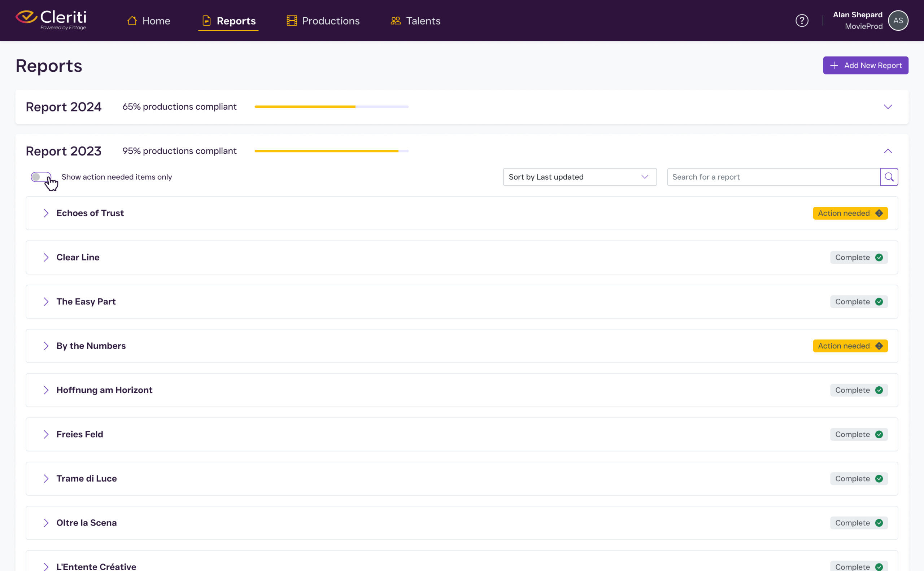Click the Report 2024 compliance progress bar
Screen dimensions: 924x571
pyautogui.click(x=331, y=107)
